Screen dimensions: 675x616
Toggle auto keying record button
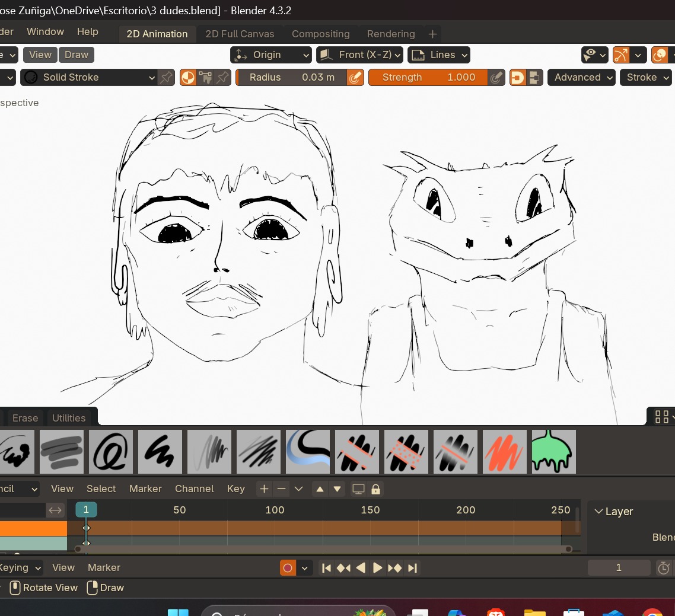288,568
